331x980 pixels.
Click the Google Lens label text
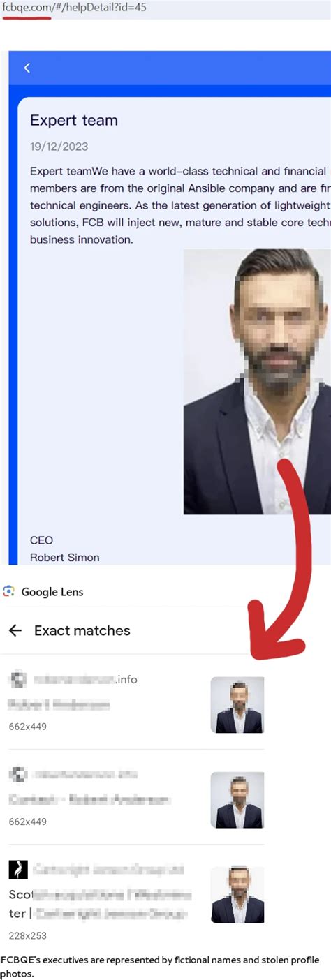point(52,592)
